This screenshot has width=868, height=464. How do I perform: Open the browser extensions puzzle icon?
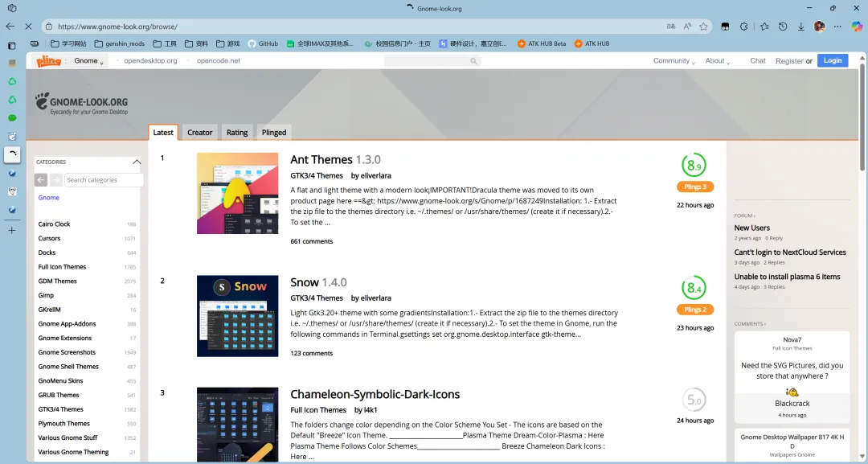[744, 26]
